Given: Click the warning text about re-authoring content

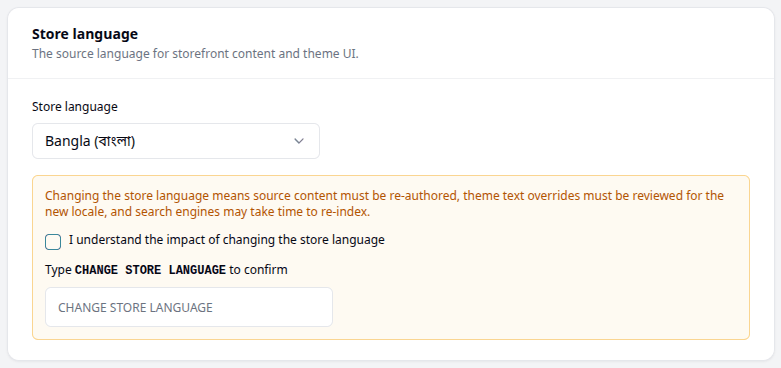Looking at the screenshot, I should (x=384, y=204).
